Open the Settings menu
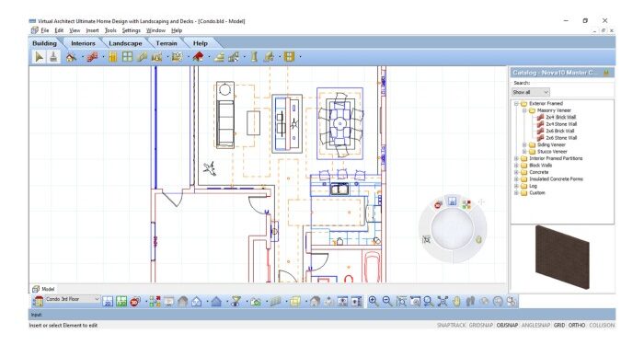644x345 pixels. click(132, 30)
